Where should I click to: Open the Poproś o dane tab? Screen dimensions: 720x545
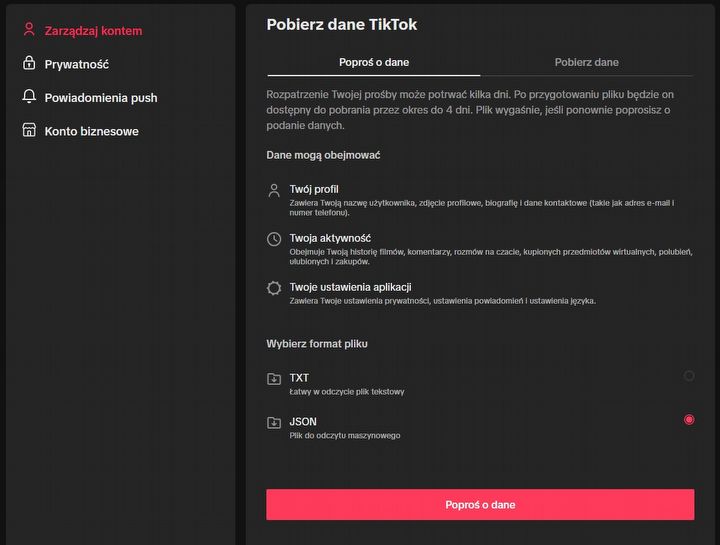pyautogui.click(x=374, y=62)
